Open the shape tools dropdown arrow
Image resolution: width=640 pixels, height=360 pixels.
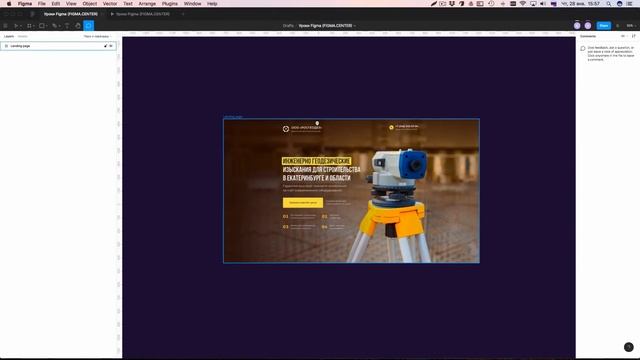click(x=47, y=26)
